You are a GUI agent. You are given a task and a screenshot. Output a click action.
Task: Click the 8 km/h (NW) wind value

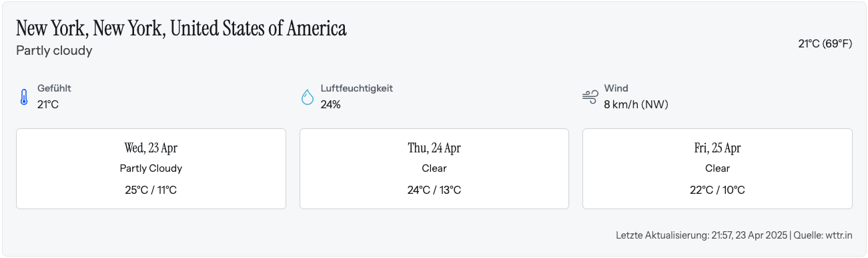pos(636,105)
